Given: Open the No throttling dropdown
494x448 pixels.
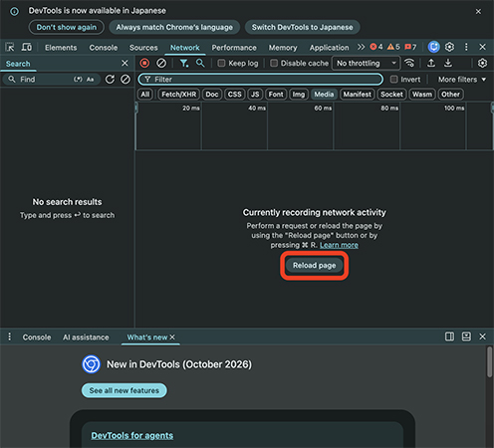Looking at the screenshot, I should click(x=366, y=63).
